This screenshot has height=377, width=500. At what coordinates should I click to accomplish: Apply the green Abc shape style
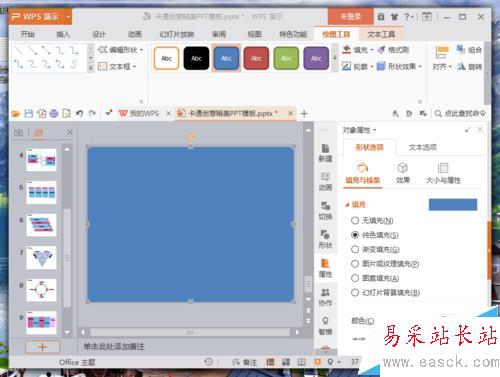[x=286, y=58]
